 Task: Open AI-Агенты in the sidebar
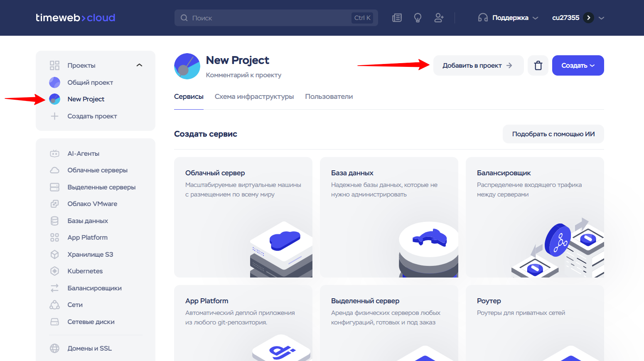pos(83,154)
